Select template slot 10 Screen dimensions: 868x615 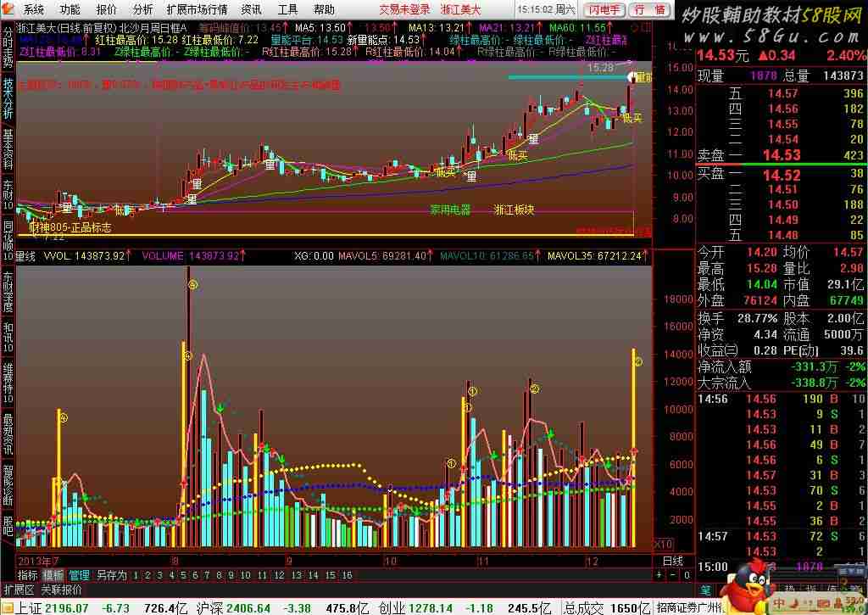tap(245, 575)
